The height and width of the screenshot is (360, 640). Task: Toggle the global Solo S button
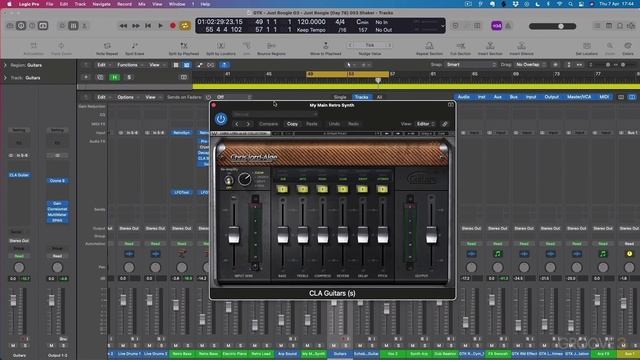point(129,77)
